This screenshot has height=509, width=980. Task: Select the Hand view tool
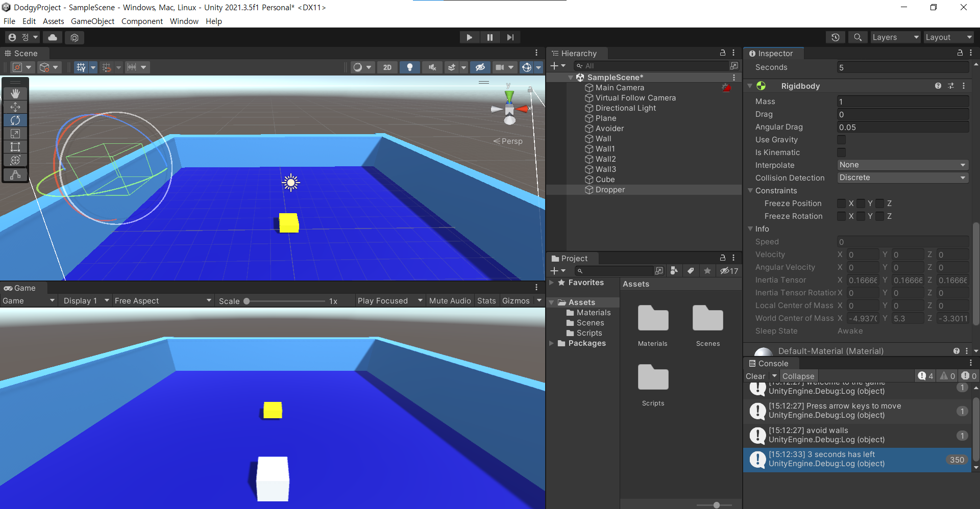click(x=15, y=93)
